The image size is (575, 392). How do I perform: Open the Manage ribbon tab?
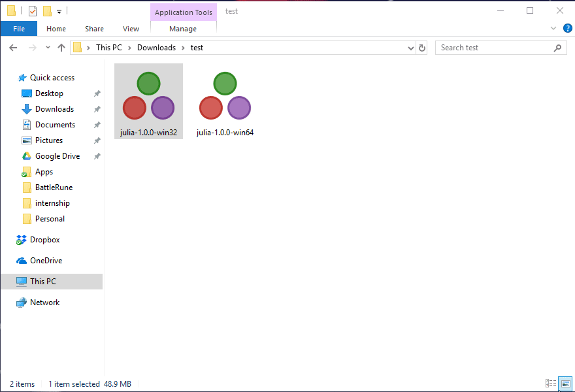pos(183,29)
